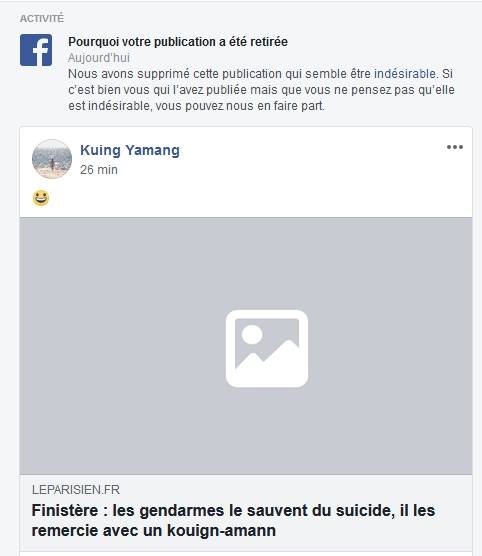
Task: Select 'Pourquoi votre publication a été retirée' title
Action: point(178,42)
